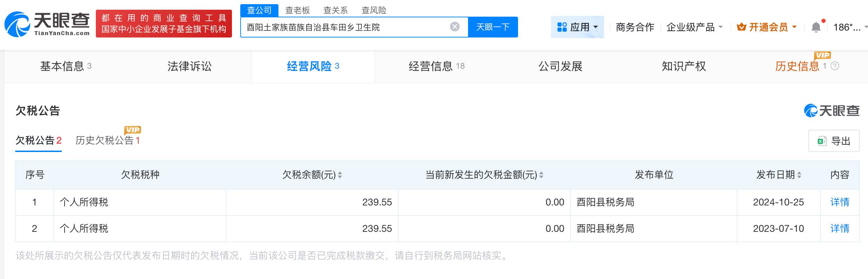Click the company search input field
This screenshot has height=279, width=868.
click(x=345, y=27)
